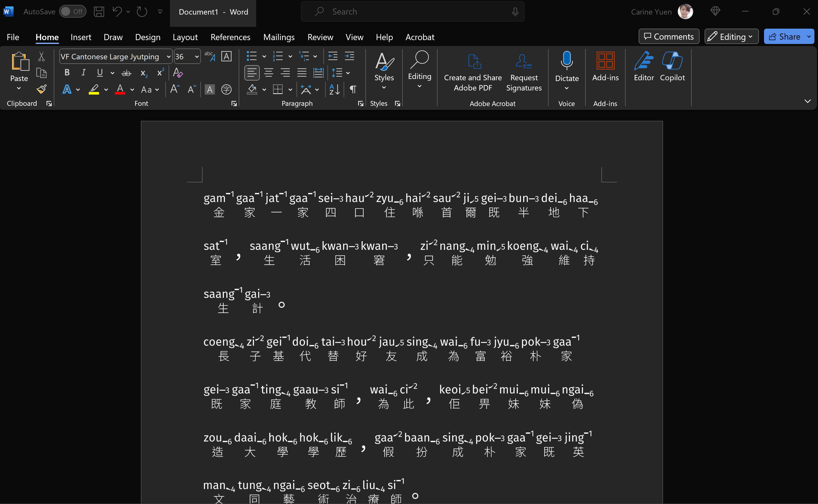Toggle italic formatting
Image resolution: width=818 pixels, height=504 pixels.
pyautogui.click(x=83, y=73)
